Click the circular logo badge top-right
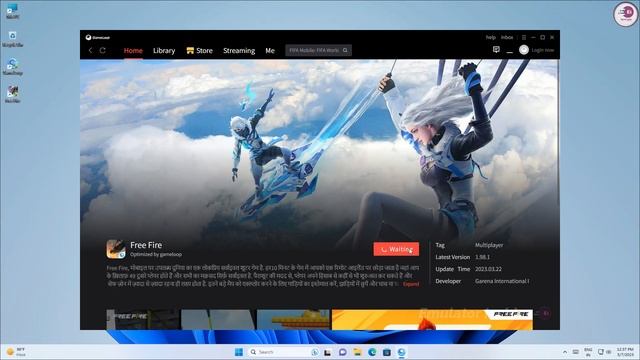Image resolution: width=640 pixels, height=360 pixels. click(626, 14)
